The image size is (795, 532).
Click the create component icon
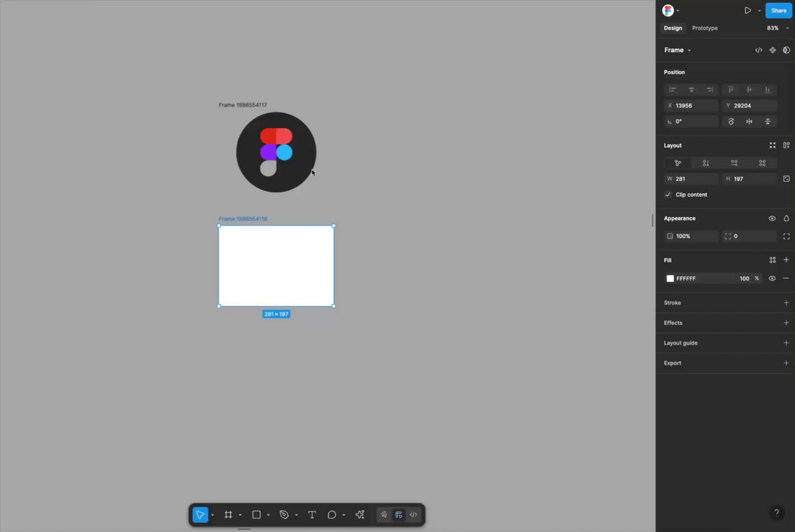click(773, 50)
